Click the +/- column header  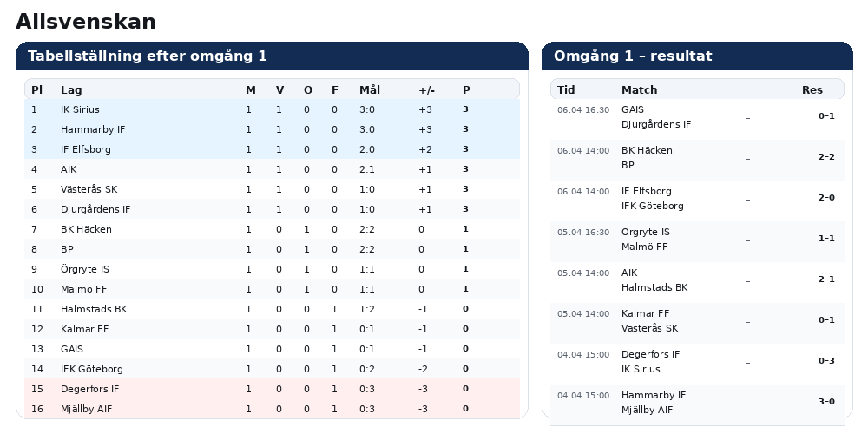point(426,89)
